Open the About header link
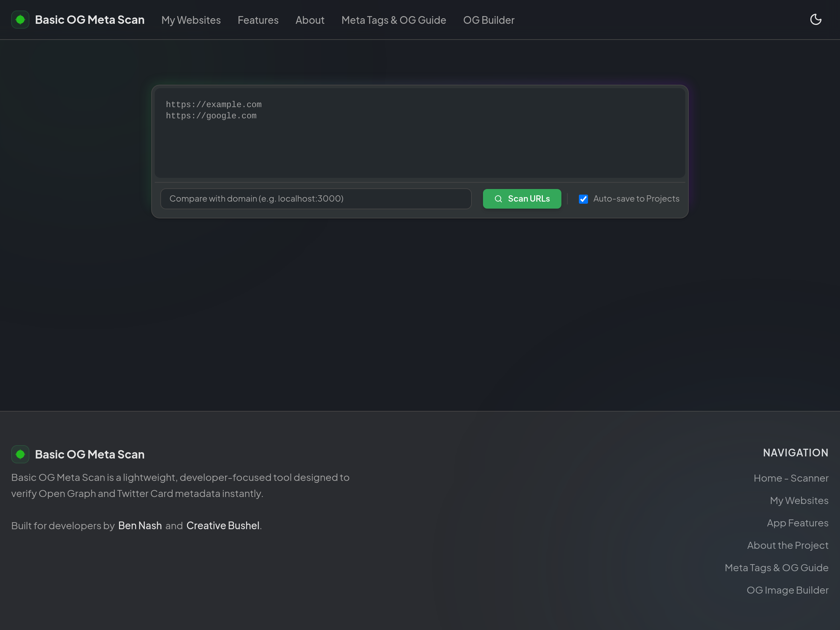The width and height of the screenshot is (840, 630). click(x=310, y=20)
